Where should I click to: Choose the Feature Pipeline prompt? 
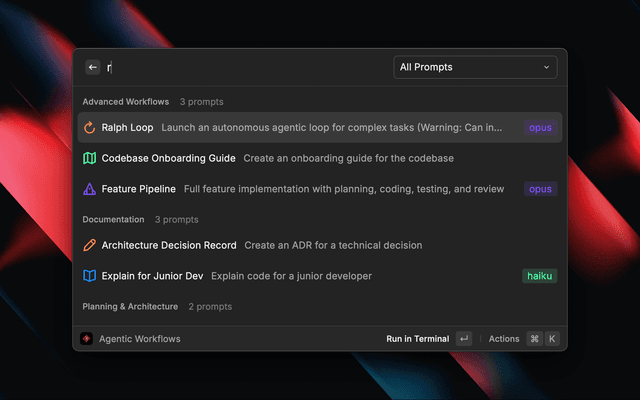138,189
